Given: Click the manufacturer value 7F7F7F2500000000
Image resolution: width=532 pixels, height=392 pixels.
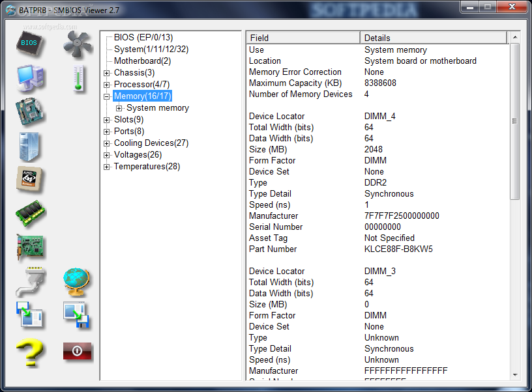Looking at the screenshot, I should [x=402, y=216].
